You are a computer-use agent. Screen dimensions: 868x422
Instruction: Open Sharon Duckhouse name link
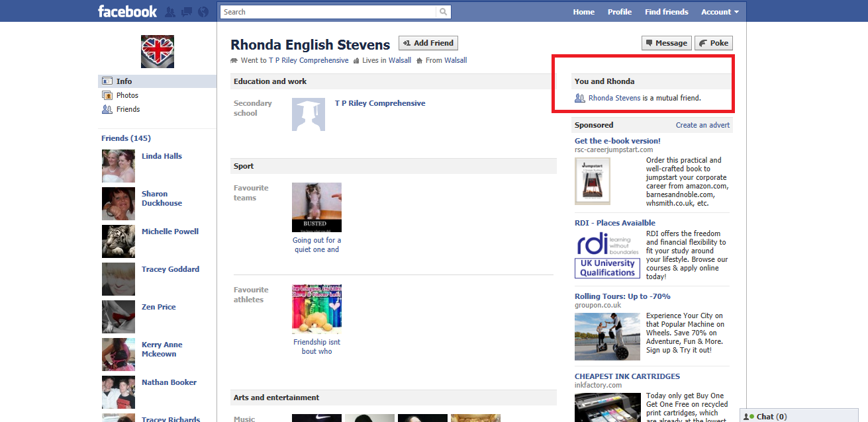coord(162,198)
